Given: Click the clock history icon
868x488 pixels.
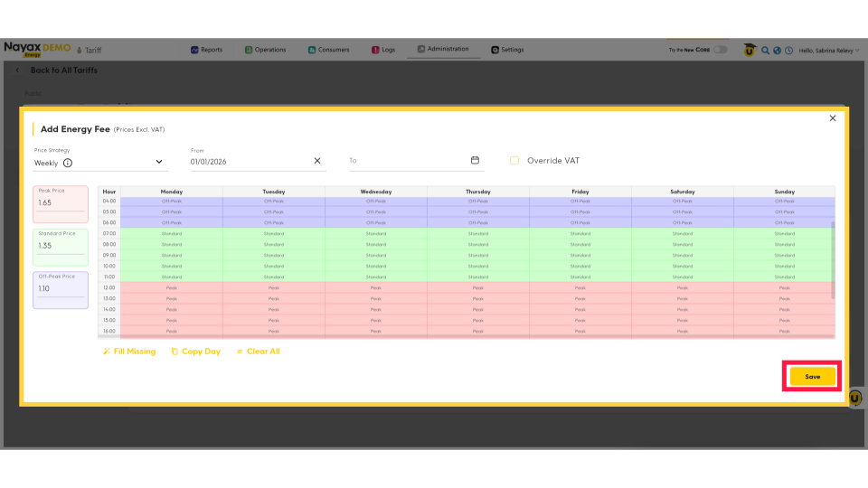Looking at the screenshot, I should [x=788, y=51].
